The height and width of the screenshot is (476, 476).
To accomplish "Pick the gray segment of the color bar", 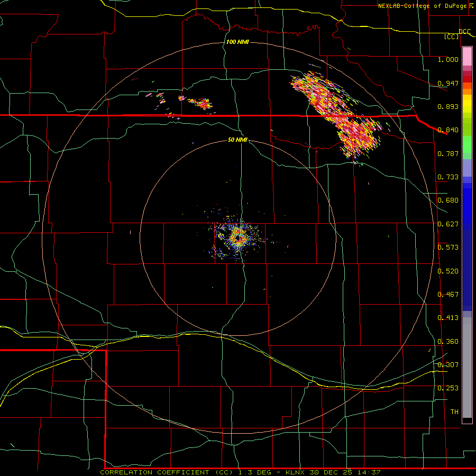I will tap(467, 368).
